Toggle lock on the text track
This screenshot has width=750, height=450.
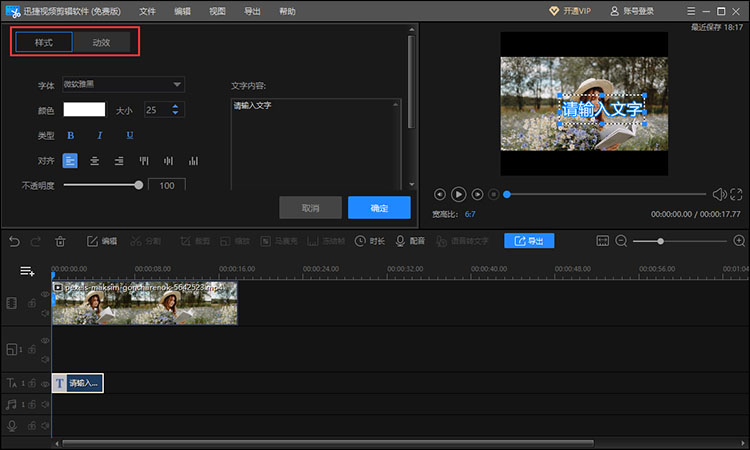coord(32,383)
